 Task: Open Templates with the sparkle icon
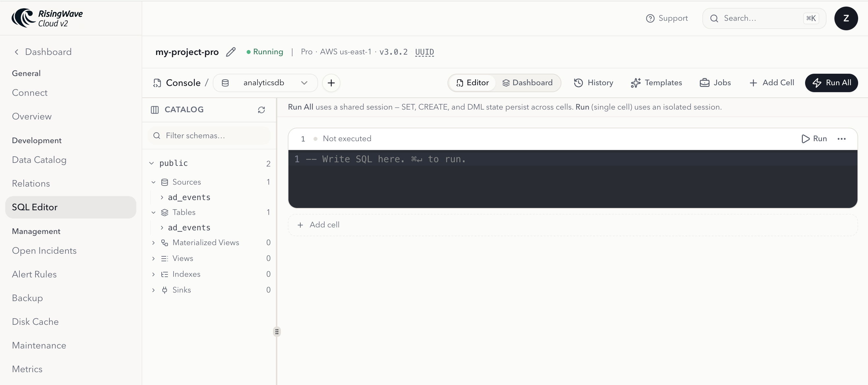(636, 83)
